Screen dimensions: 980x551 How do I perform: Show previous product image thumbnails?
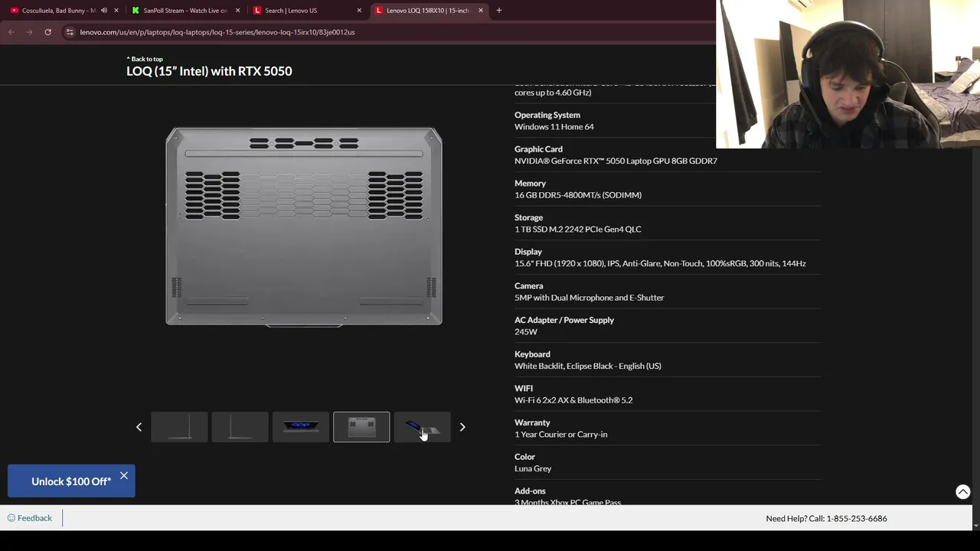coord(139,427)
